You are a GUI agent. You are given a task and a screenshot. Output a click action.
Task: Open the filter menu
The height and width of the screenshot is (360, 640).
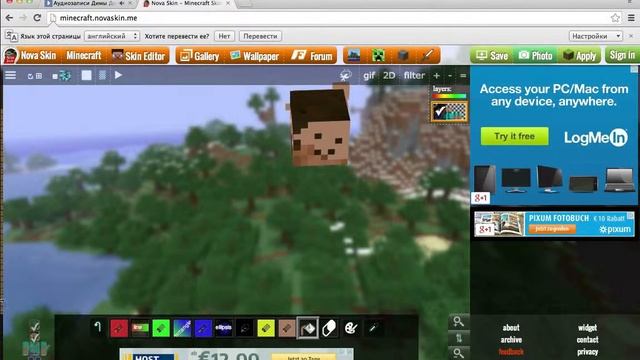(414, 76)
